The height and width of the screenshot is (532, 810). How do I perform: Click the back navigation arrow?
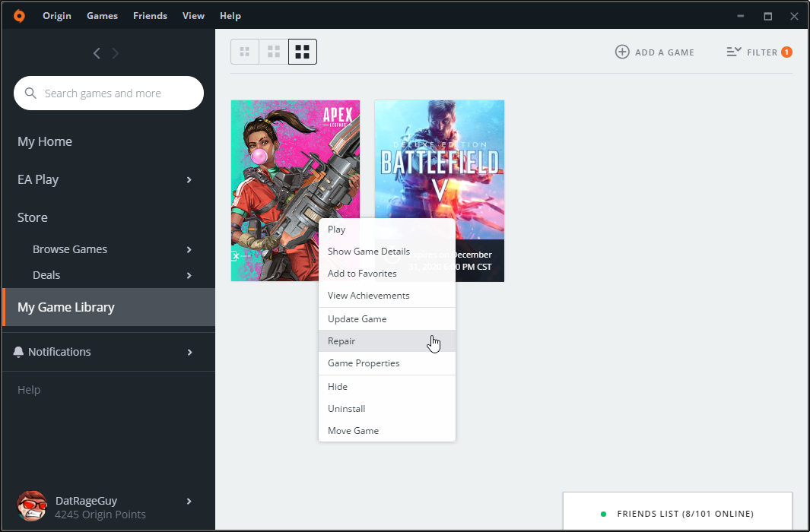coord(97,53)
